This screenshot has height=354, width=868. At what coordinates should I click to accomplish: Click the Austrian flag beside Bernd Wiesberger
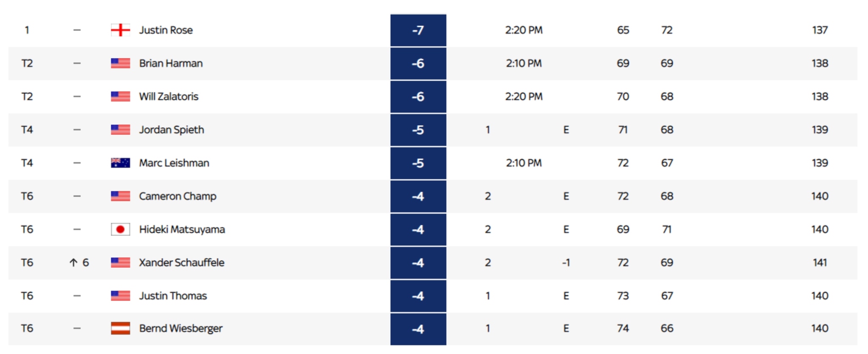pos(120,329)
